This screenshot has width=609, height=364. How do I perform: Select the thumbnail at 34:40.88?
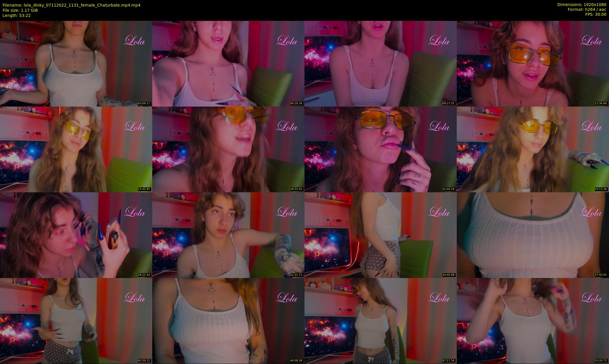coord(380,235)
